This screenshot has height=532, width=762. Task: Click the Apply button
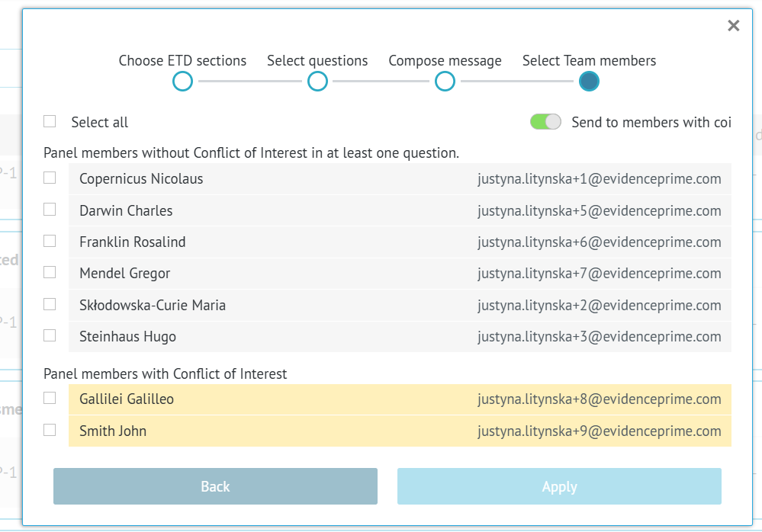[559, 486]
